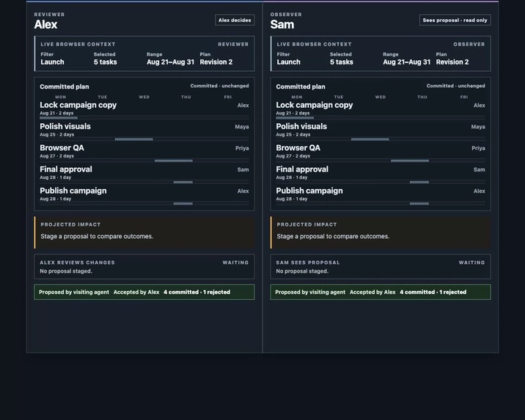
Task: Click '5 tasks' selected value in Alex's context
Action: (x=106, y=62)
